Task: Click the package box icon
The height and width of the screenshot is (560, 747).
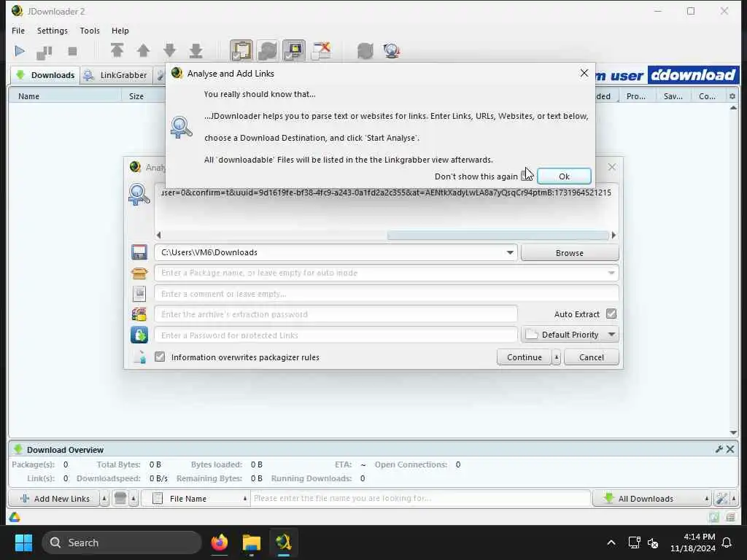Action: click(139, 273)
